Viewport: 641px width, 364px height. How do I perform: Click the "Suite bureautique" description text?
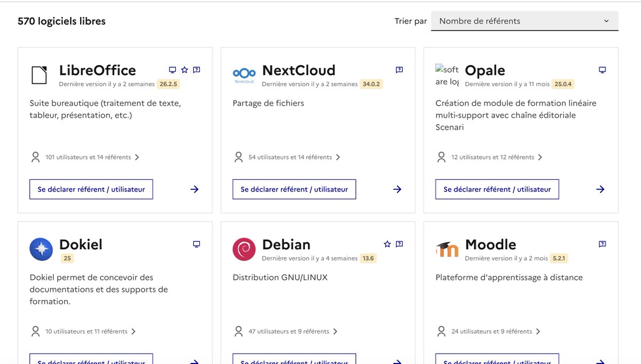click(x=105, y=109)
